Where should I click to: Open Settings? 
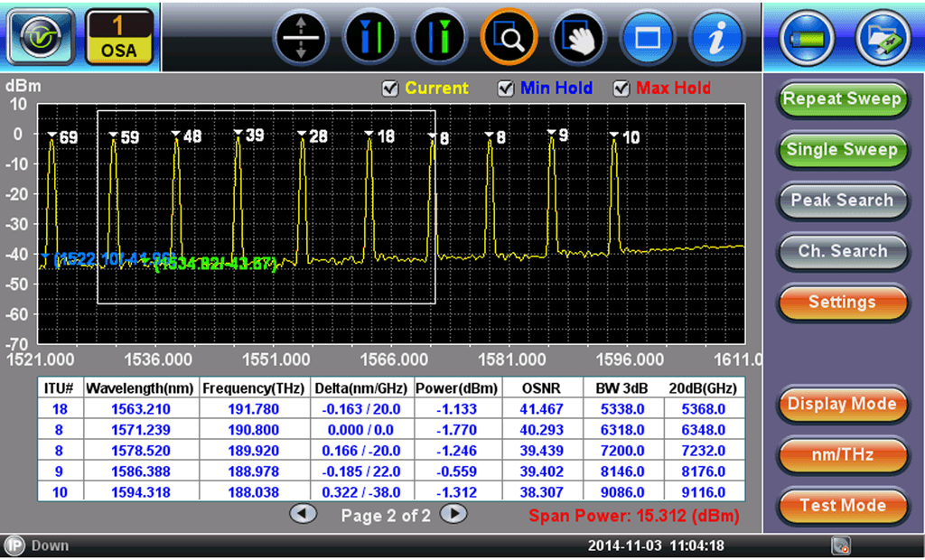click(842, 302)
